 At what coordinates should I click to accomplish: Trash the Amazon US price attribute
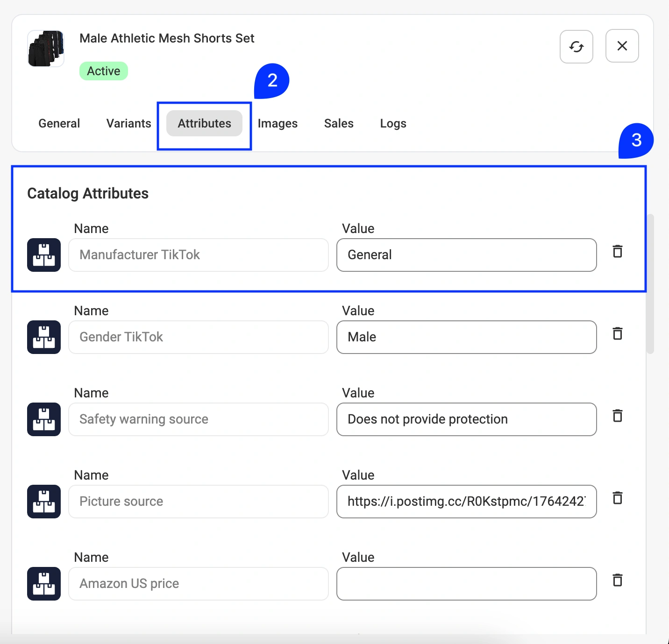pyautogui.click(x=617, y=580)
